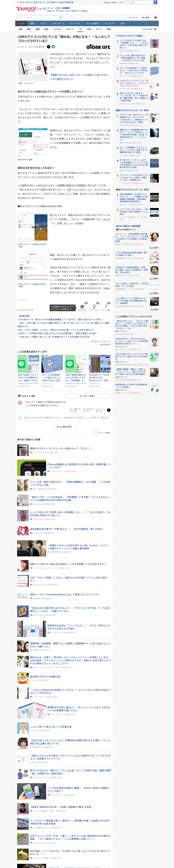Select the ランキング navigation tab
Viewport: 174px width, 868px height.
tap(109, 24)
